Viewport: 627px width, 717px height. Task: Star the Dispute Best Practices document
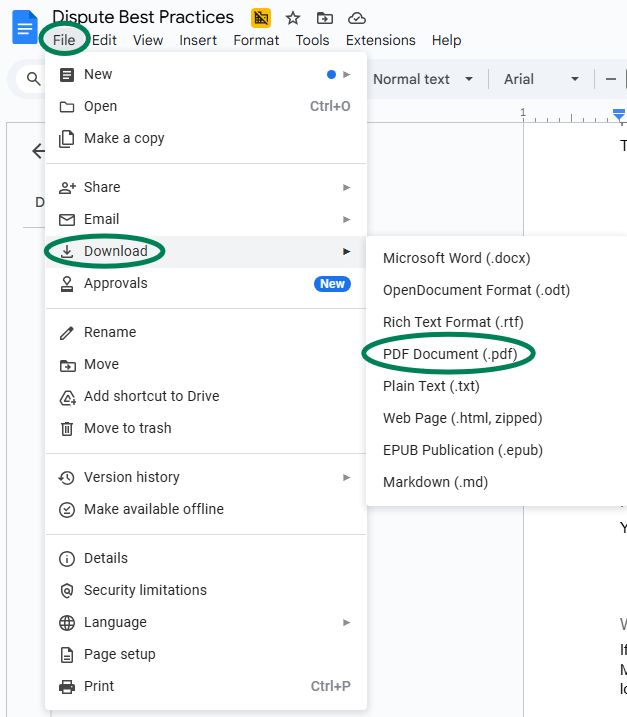(293, 18)
